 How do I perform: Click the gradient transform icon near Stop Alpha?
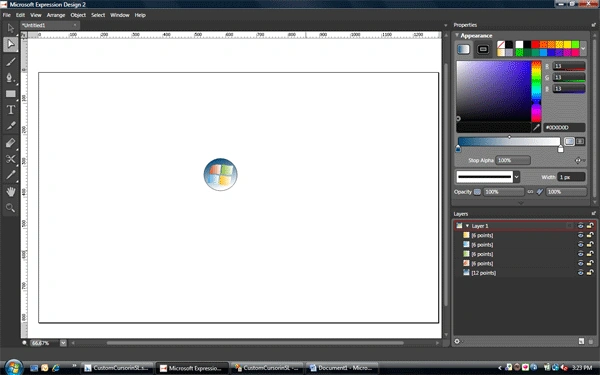click(578, 160)
